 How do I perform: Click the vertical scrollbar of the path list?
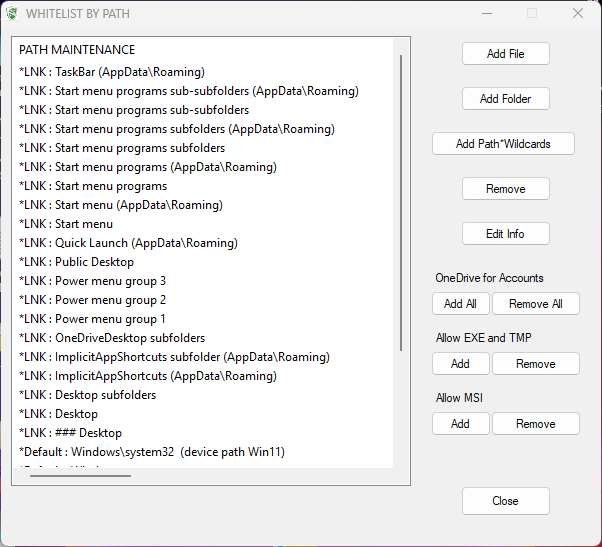pos(401,200)
